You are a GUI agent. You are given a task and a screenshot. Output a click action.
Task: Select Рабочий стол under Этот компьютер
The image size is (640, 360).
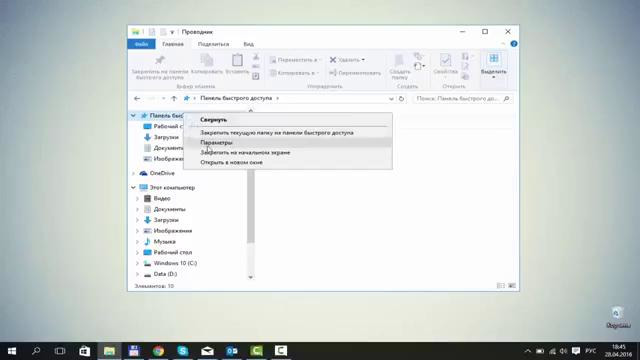(173, 253)
